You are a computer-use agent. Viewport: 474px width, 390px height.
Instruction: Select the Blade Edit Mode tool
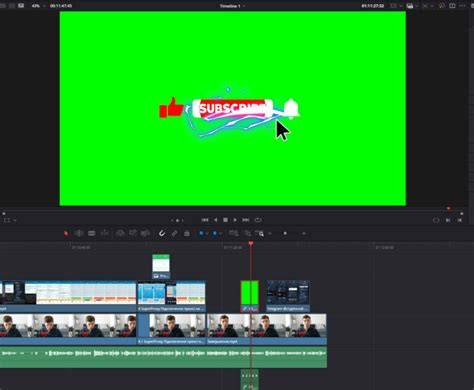click(x=105, y=233)
